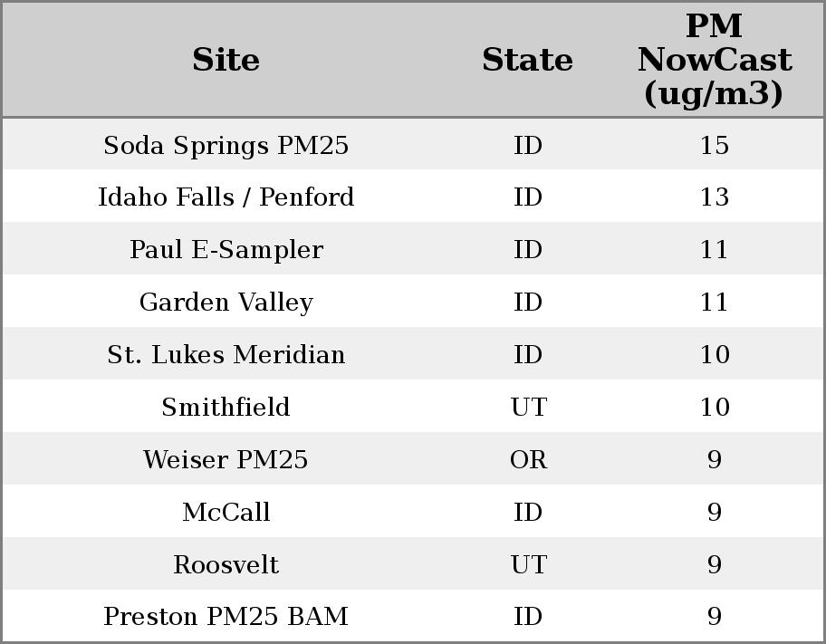Screen dimensions: 826x644
Task: Click the St. Lukes Meridian site name
Action: pyautogui.click(x=226, y=355)
